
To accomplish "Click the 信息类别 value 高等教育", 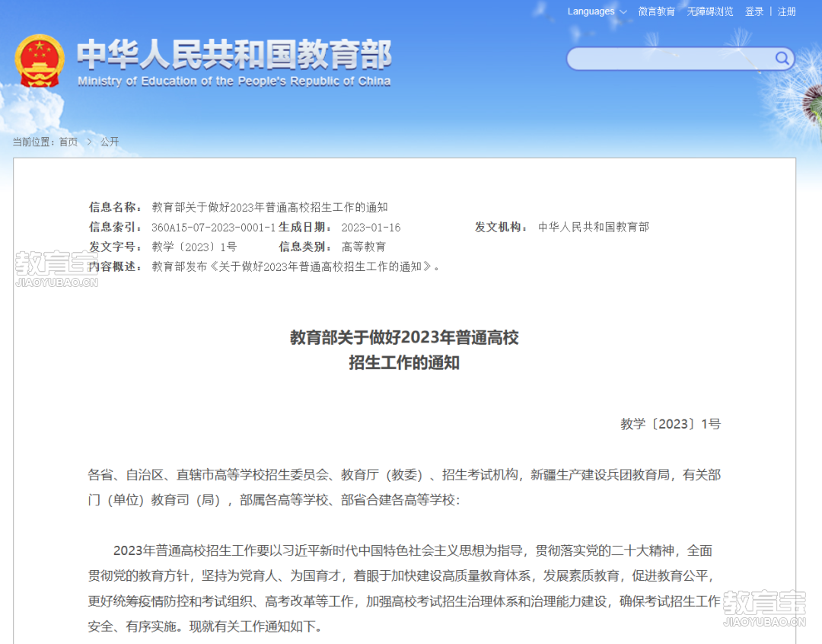I will click(x=364, y=247).
